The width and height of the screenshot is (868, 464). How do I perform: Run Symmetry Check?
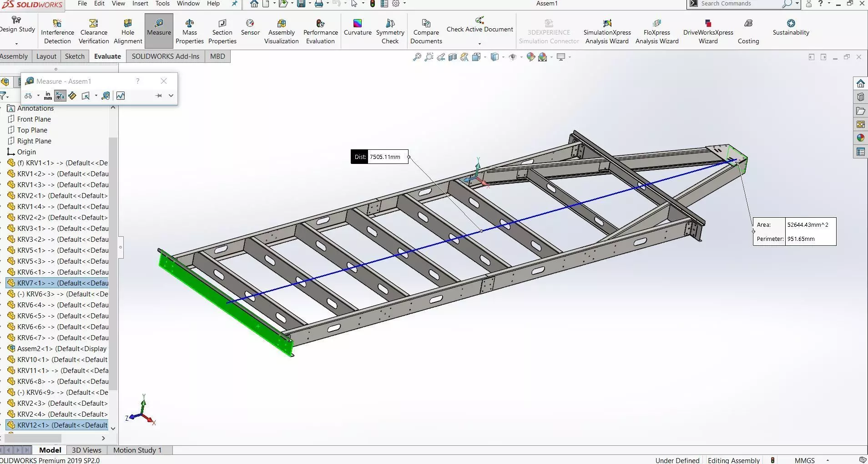coord(390,31)
